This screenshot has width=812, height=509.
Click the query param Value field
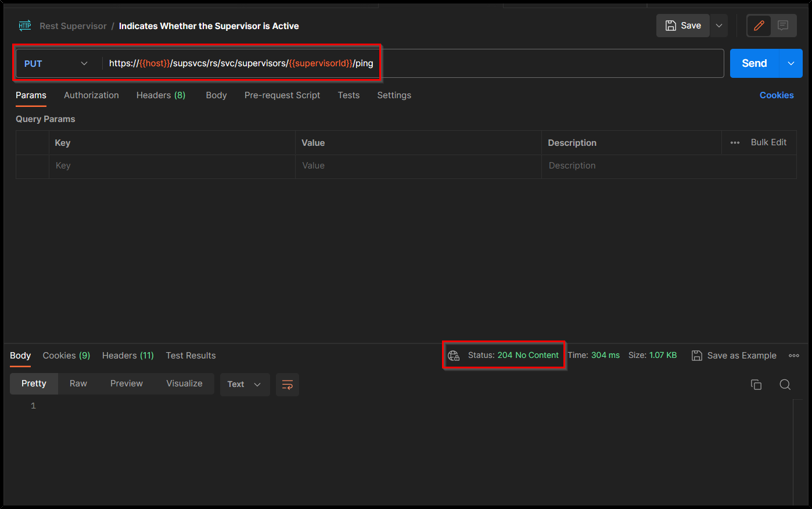[418, 166]
